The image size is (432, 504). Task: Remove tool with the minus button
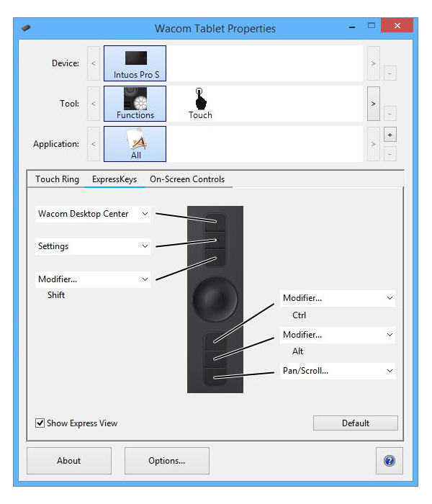[x=390, y=114]
